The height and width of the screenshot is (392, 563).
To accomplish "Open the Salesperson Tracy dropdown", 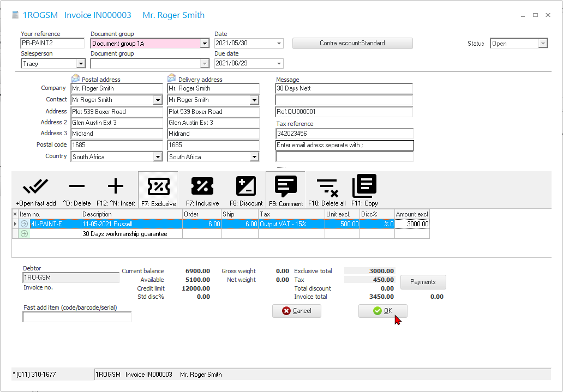I will point(81,64).
